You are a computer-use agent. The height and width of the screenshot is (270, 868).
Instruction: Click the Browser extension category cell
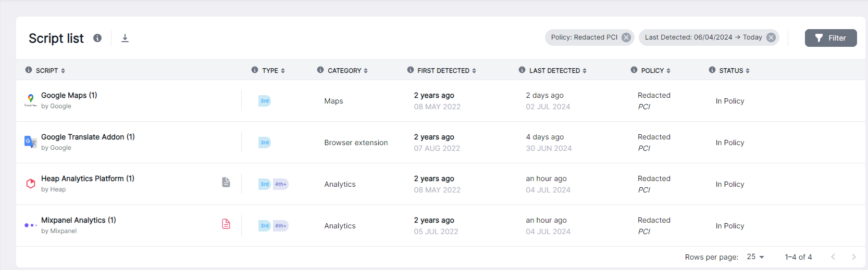pos(356,143)
